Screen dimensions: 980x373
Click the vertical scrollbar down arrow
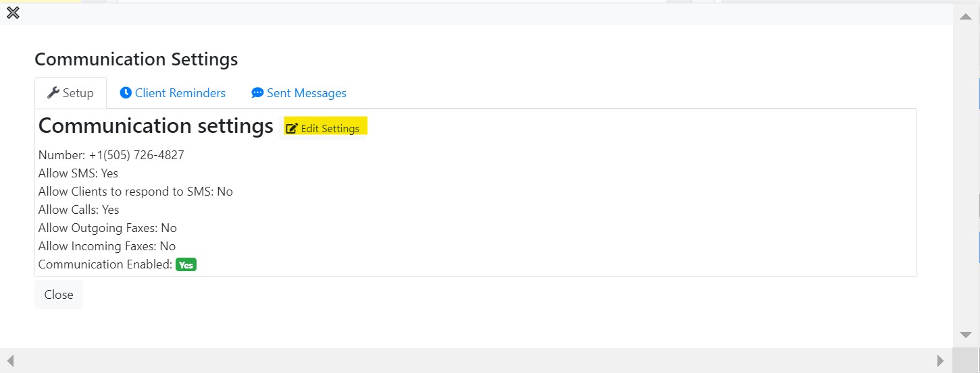(966, 335)
